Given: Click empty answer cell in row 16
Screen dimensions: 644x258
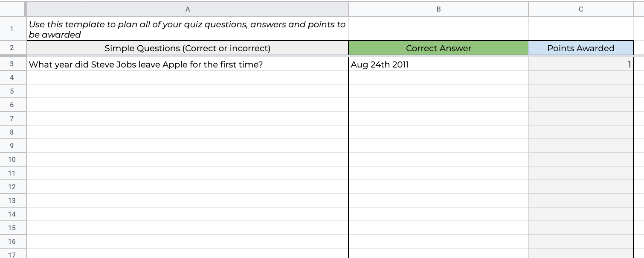Looking at the screenshot, I should [438, 241].
